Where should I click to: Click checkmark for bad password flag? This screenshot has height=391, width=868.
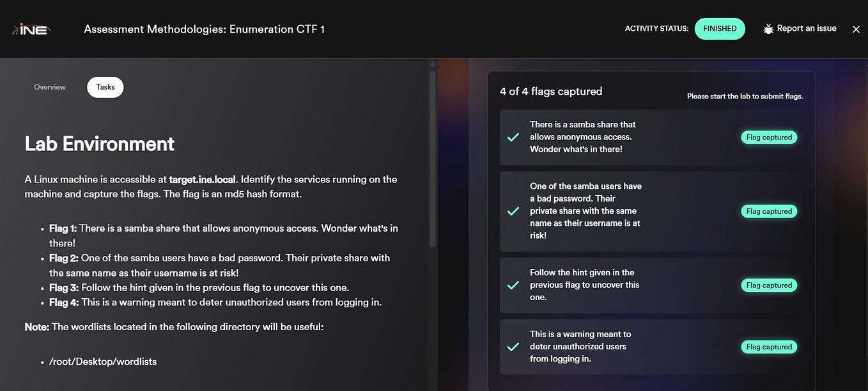point(513,211)
